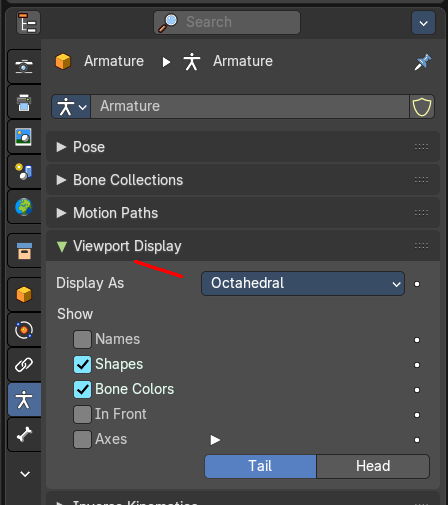The height and width of the screenshot is (505, 448).
Task: Enable the In Front checkbox
Action: point(82,414)
